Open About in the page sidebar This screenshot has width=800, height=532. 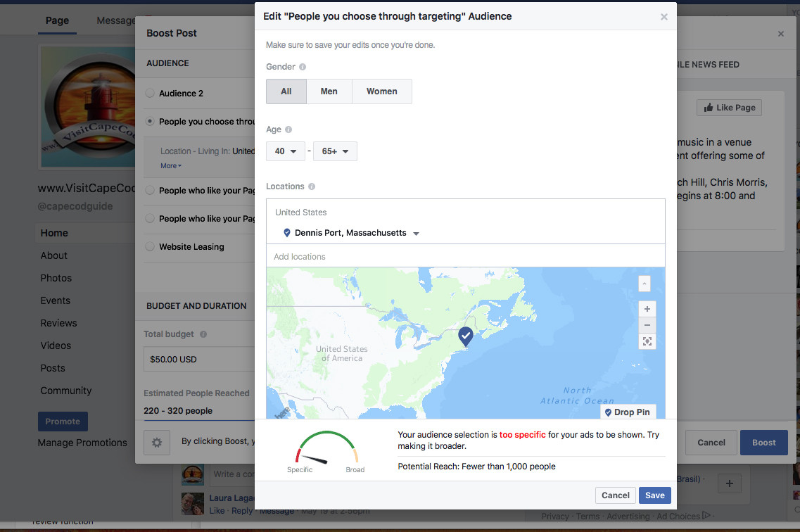point(54,255)
